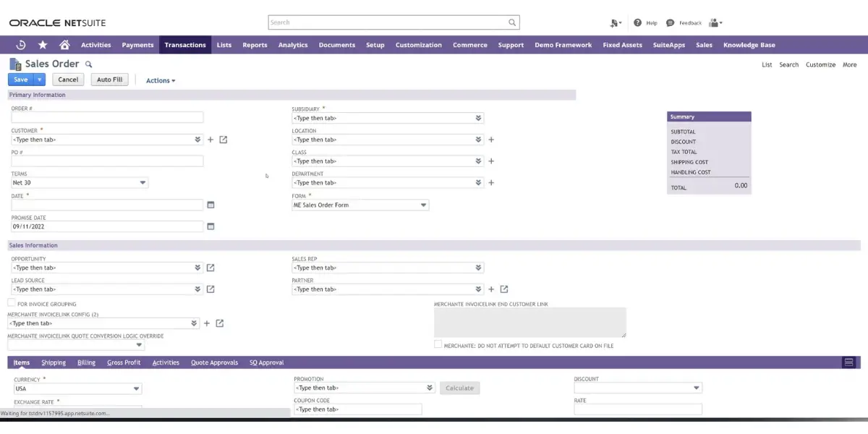This screenshot has height=434, width=868.
Task: Open the List link at top right
Action: [x=767, y=64]
